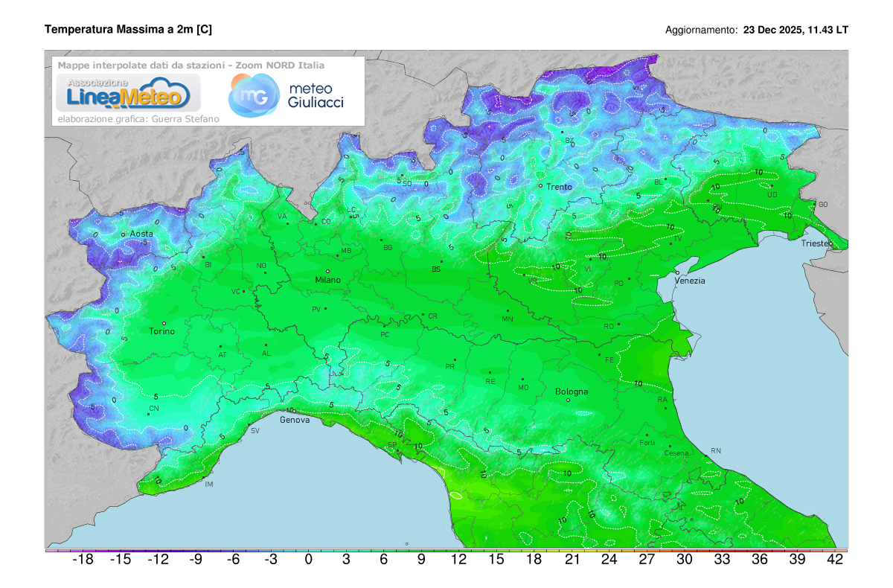Image resolution: width=893 pixels, height=588 pixels.
Task: Click the 42 color scale label
Action: (835, 560)
